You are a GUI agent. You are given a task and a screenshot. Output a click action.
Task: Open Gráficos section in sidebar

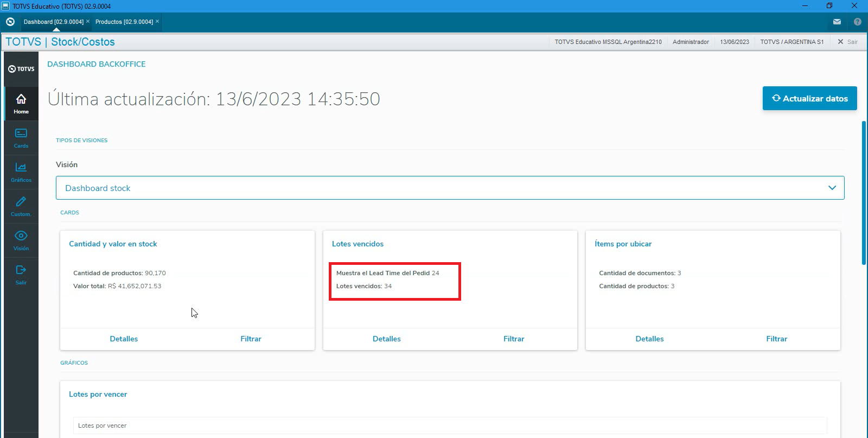[21, 172]
